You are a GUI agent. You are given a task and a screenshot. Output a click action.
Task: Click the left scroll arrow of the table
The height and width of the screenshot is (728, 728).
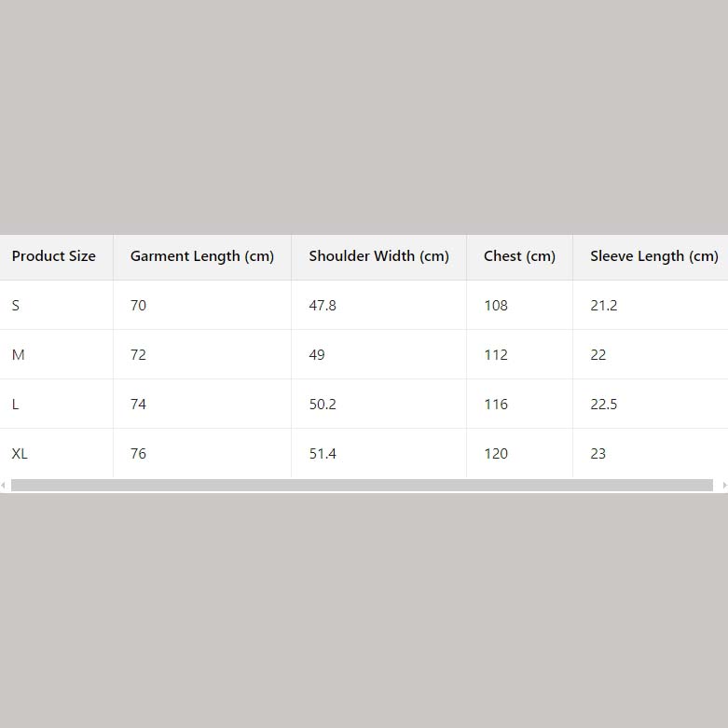(x=4, y=486)
